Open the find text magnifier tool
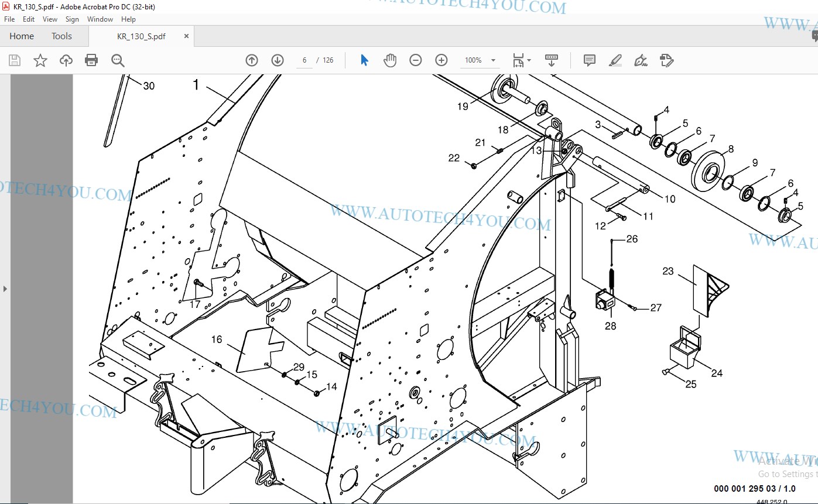 [118, 60]
